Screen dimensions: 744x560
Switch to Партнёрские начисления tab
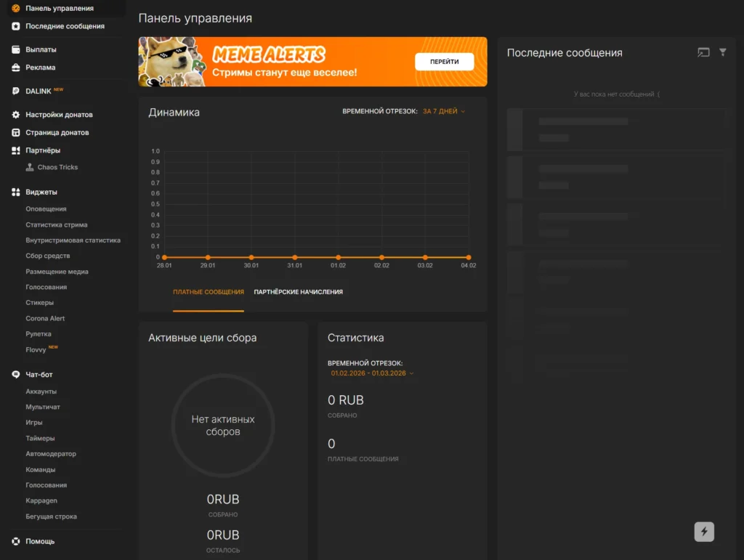coord(298,292)
